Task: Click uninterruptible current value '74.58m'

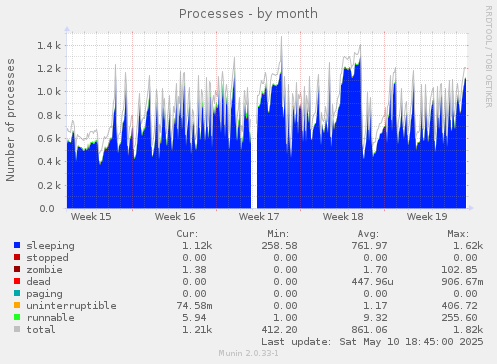Action: (x=194, y=306)
